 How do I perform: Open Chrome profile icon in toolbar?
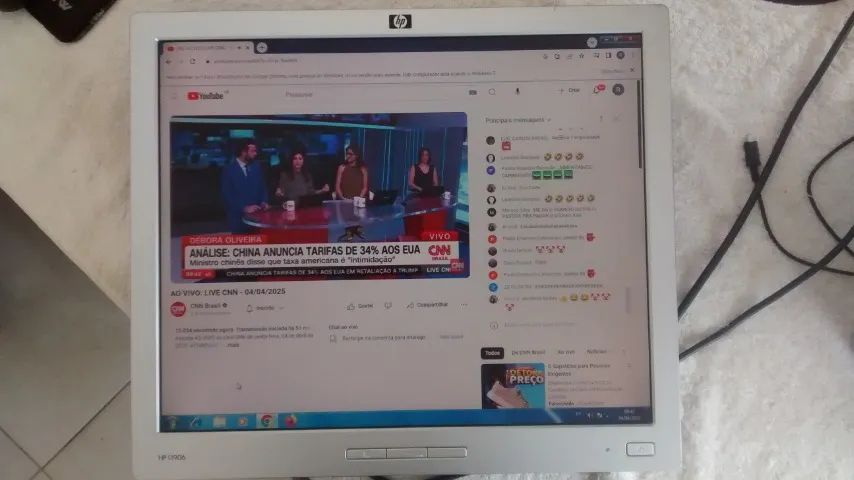coord(620,56)
